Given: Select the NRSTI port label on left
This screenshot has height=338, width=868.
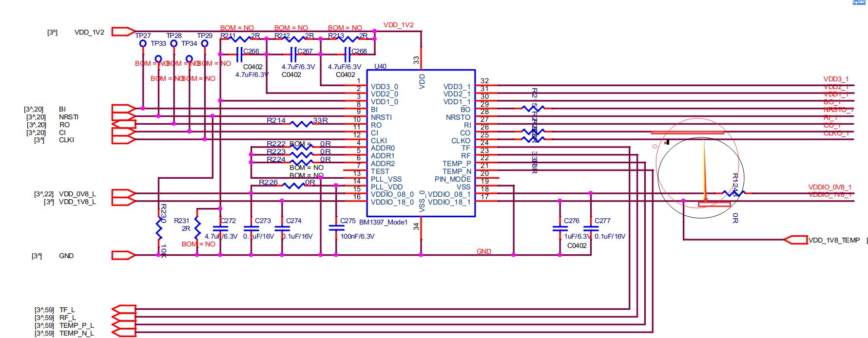Looking at the screenshot, I should (69, 117).
